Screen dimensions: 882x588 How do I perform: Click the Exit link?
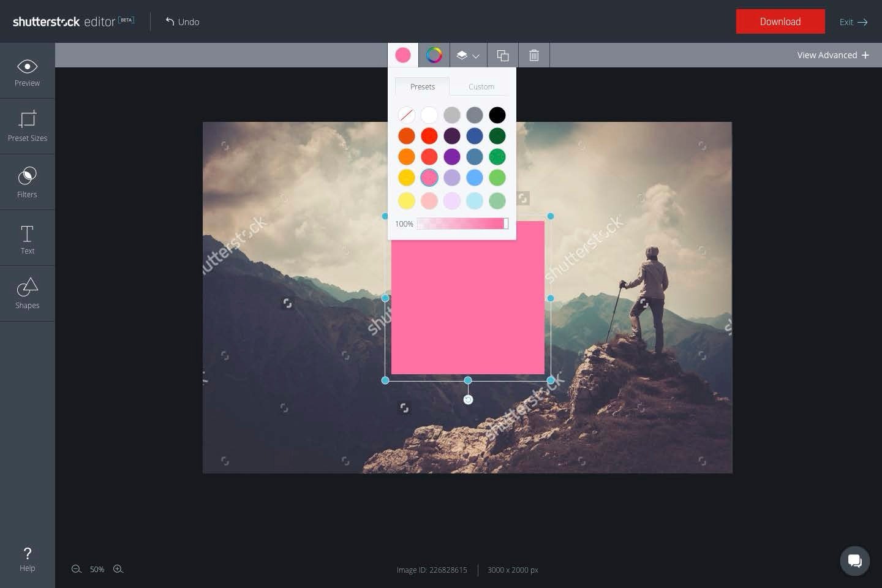[853, 22]
